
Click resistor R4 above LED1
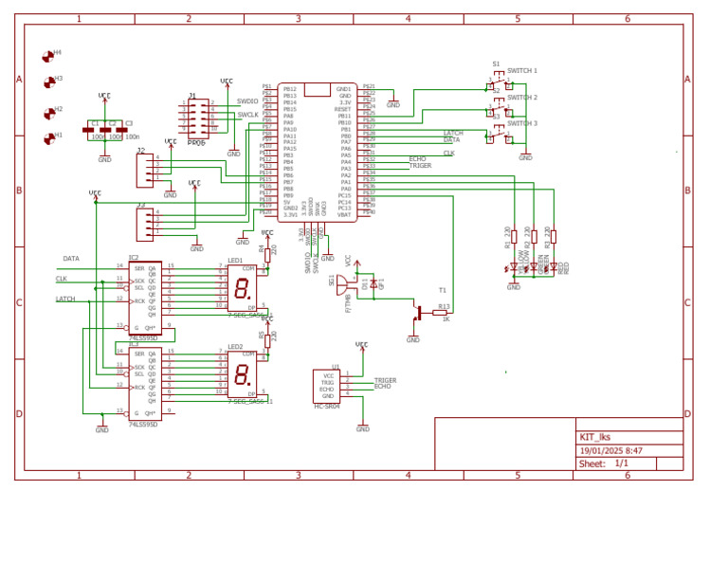267,255
